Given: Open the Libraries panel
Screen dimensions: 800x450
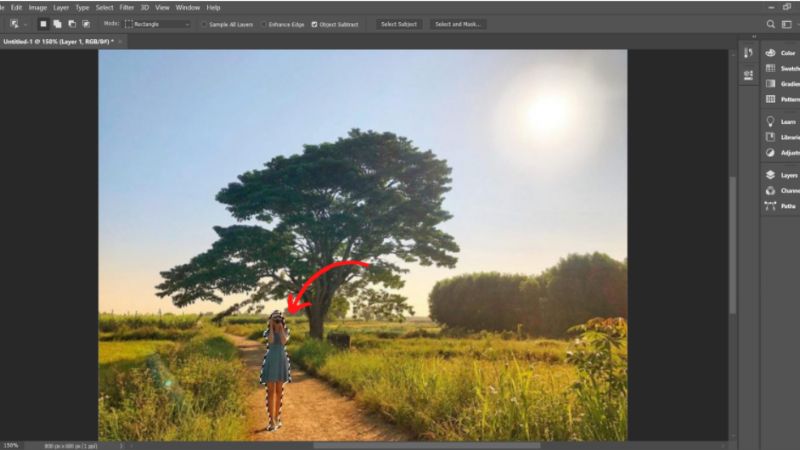Looking at the screenshot, I should [x=782, y=137].
